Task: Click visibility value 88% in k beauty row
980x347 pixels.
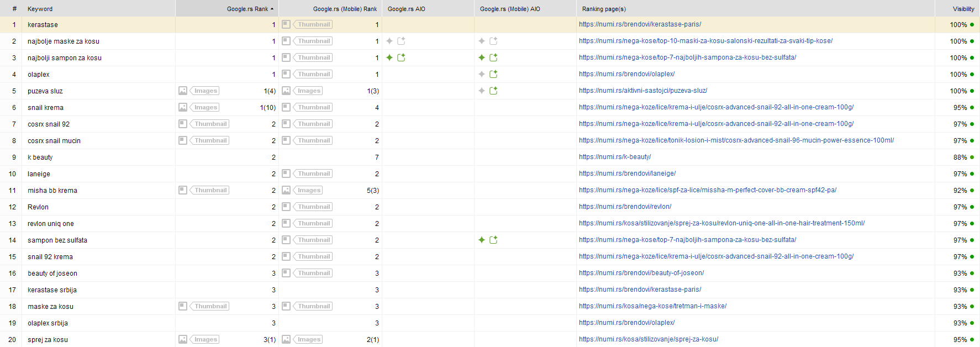Action: coord(960,157)
